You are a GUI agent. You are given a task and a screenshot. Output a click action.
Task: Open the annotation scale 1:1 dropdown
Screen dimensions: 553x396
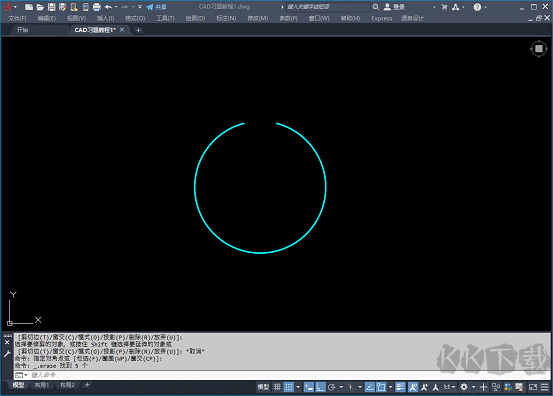(x=449, y=387)
